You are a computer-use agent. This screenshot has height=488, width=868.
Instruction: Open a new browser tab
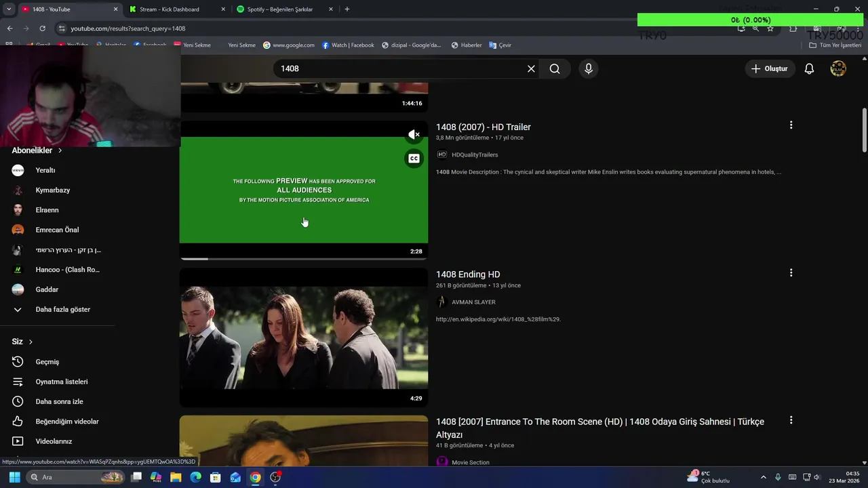click(x=347, y=9)
